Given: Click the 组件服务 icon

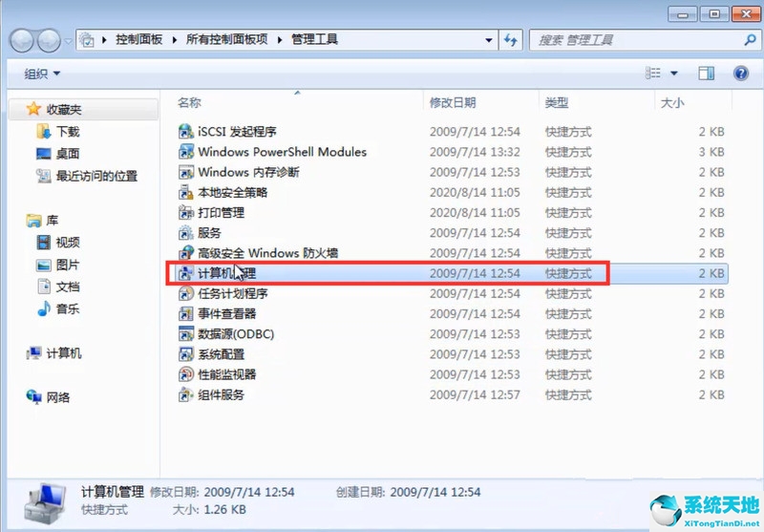Looking at the screenshot, I should [x=185, y=394].
